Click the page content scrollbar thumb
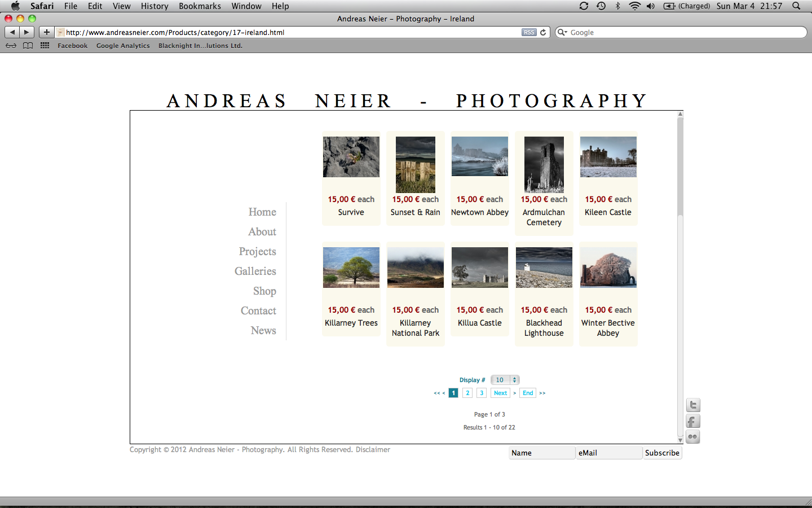 point(680,167)
